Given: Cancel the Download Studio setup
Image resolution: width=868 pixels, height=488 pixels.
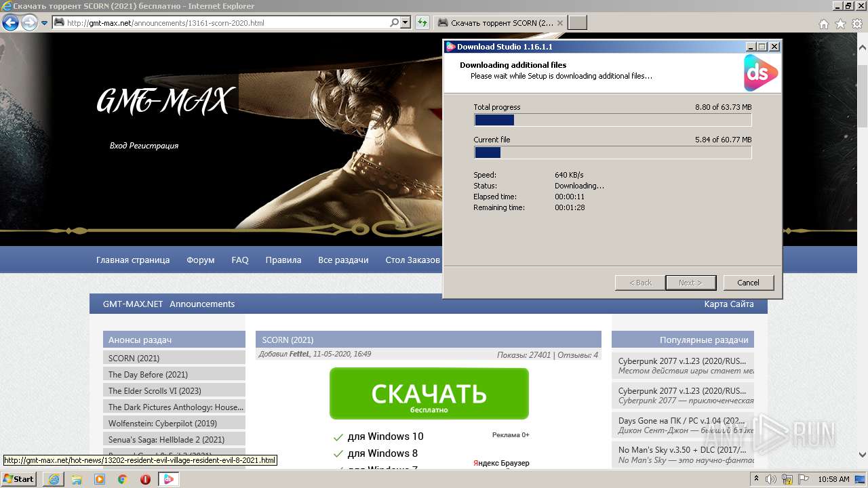Looking at the screenshot, I should pyautogui.click(x=748, y=283).
